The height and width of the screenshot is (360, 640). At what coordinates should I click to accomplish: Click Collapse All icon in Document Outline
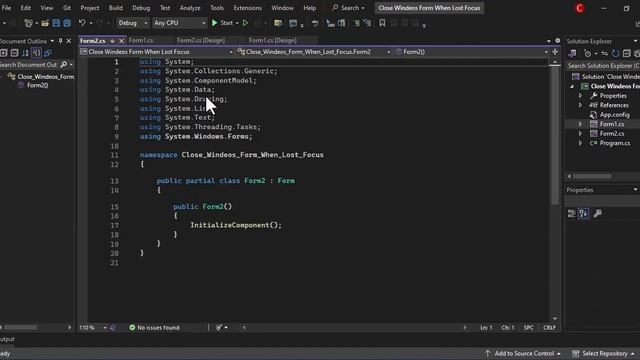14,53
